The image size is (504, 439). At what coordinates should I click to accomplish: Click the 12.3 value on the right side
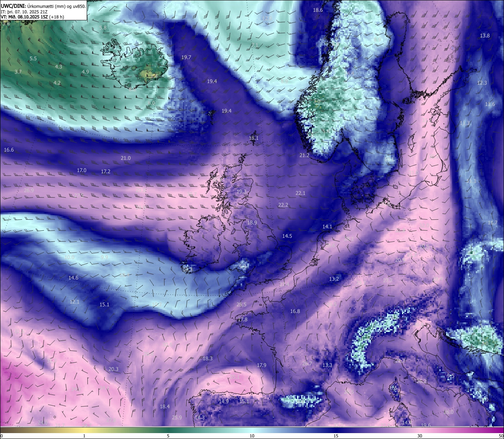pyautogui.click(x=482, y=83)
